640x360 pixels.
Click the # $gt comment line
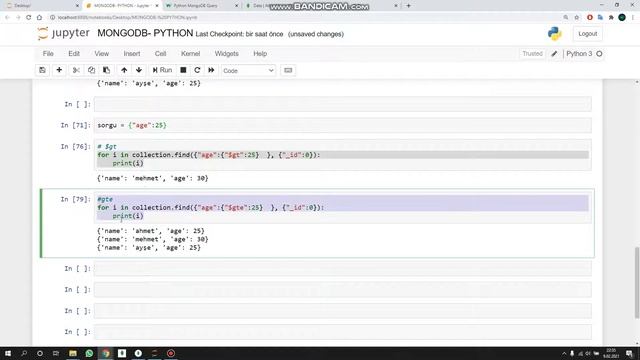click(107, 147)
